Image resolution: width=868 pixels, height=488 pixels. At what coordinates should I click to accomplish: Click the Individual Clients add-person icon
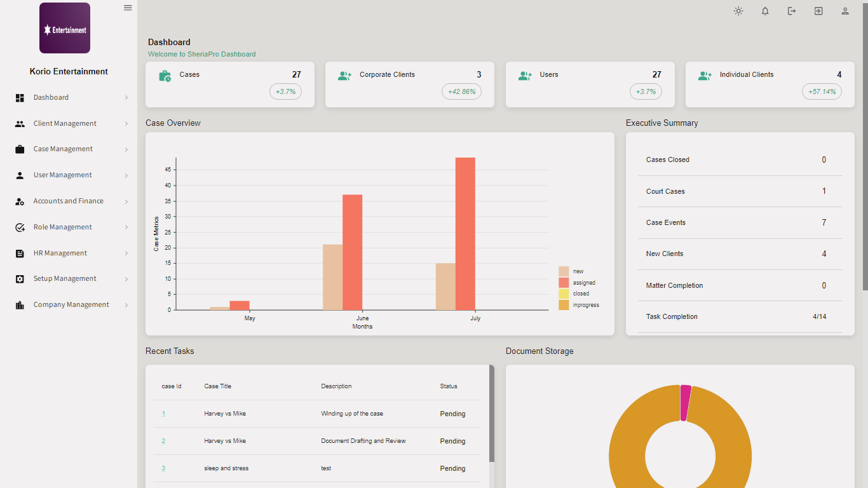[x=705, y=76]
